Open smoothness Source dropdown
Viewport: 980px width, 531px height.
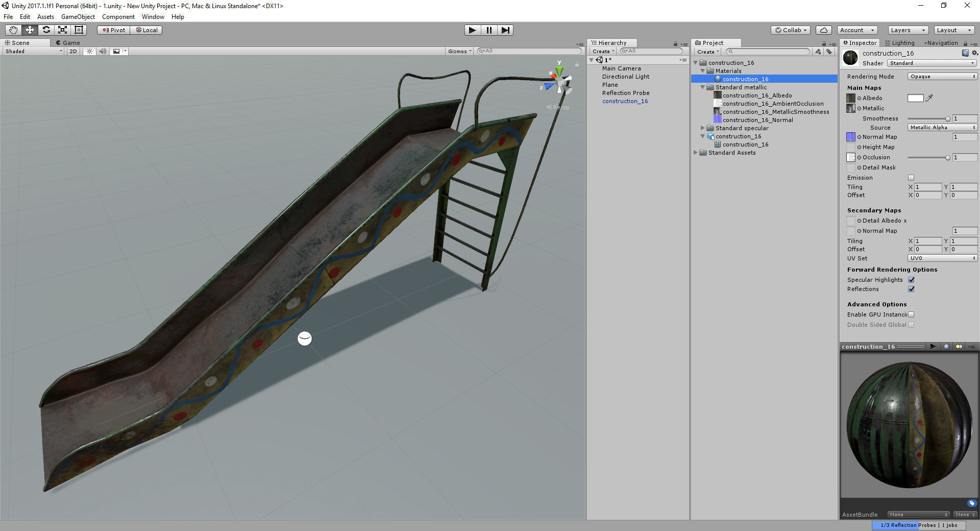[942, 128]
